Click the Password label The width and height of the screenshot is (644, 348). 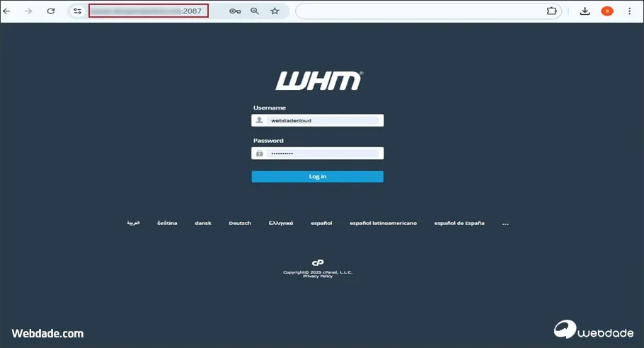pyautogui.click(x=268, y=140)
